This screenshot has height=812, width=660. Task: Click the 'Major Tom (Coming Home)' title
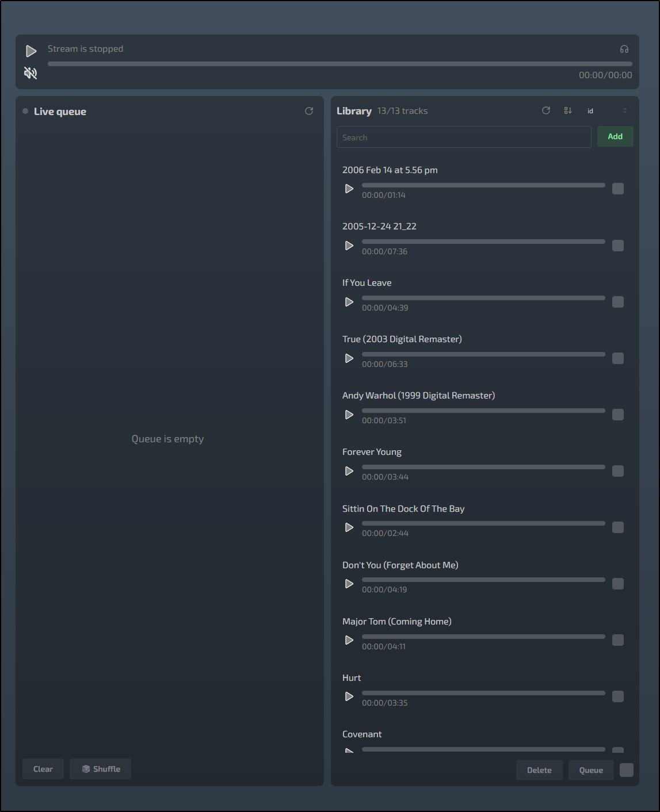click(397, 622)
